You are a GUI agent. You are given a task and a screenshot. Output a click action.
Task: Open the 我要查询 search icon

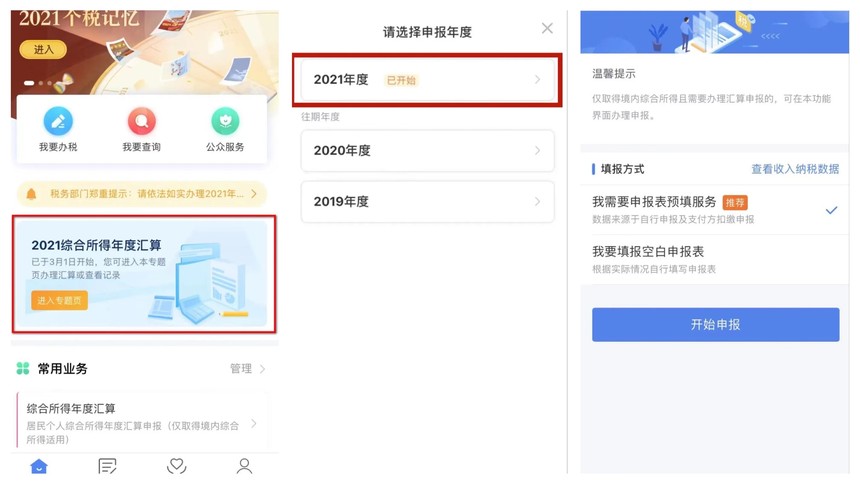pos(142,122)
